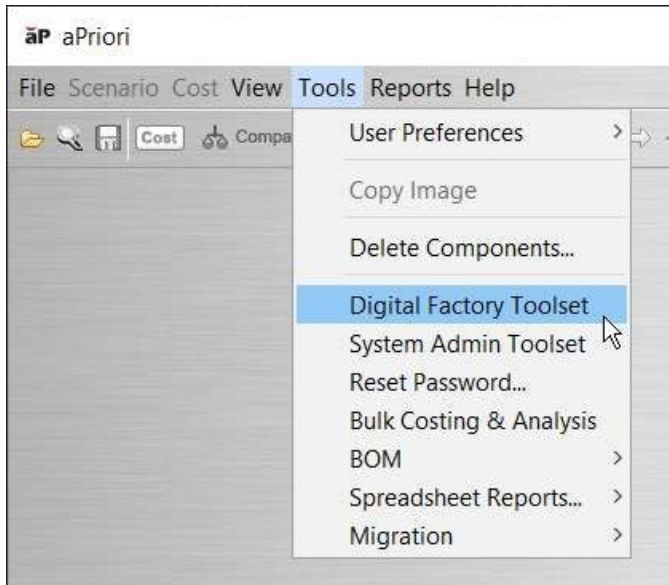This screenshot has height=585, width=669.
Task: Expand the Migration submenu
Action: tap(619, 536)
